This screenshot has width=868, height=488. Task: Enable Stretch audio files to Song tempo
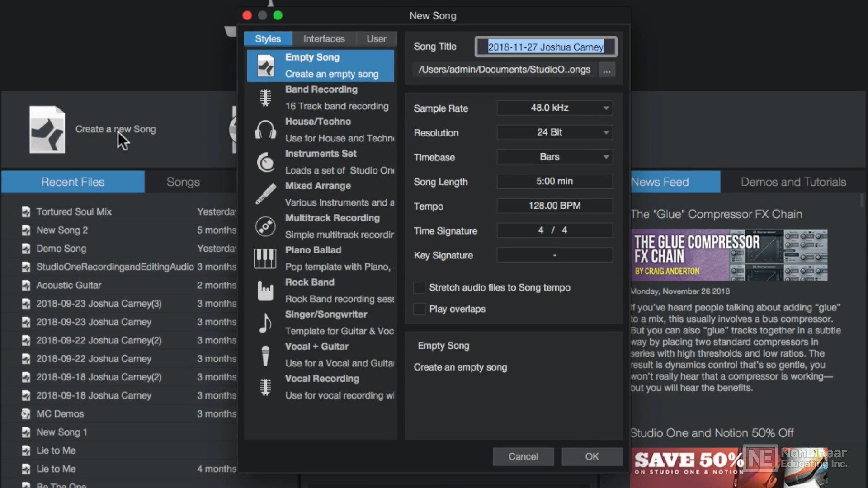click(420, 287)
